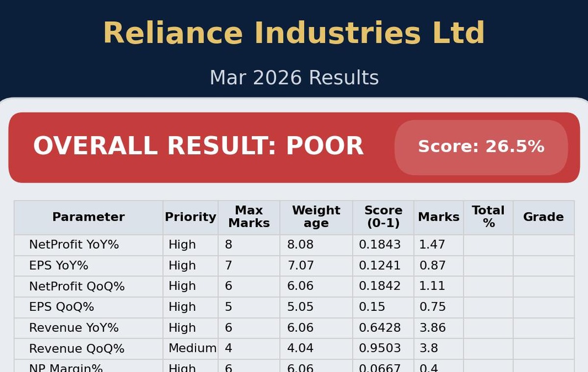Viewport: 588px width, 372px height.
Task: Select the EPS QoQ% row label
Action: click(62, 307)
